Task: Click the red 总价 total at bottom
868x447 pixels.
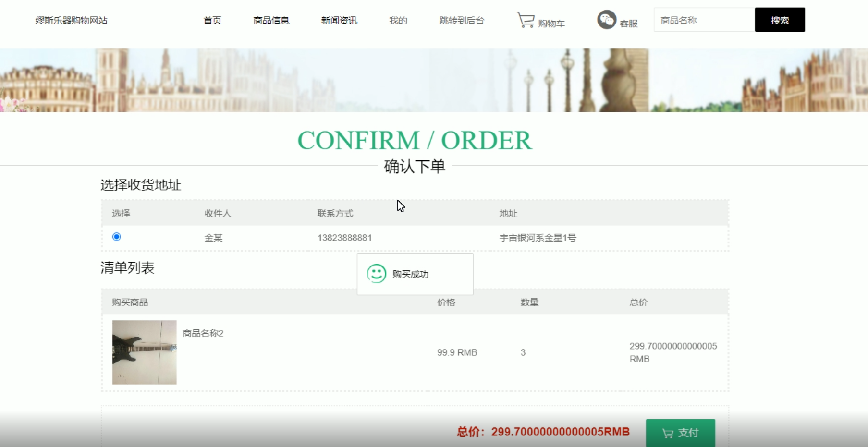Action: pos(543,432)
